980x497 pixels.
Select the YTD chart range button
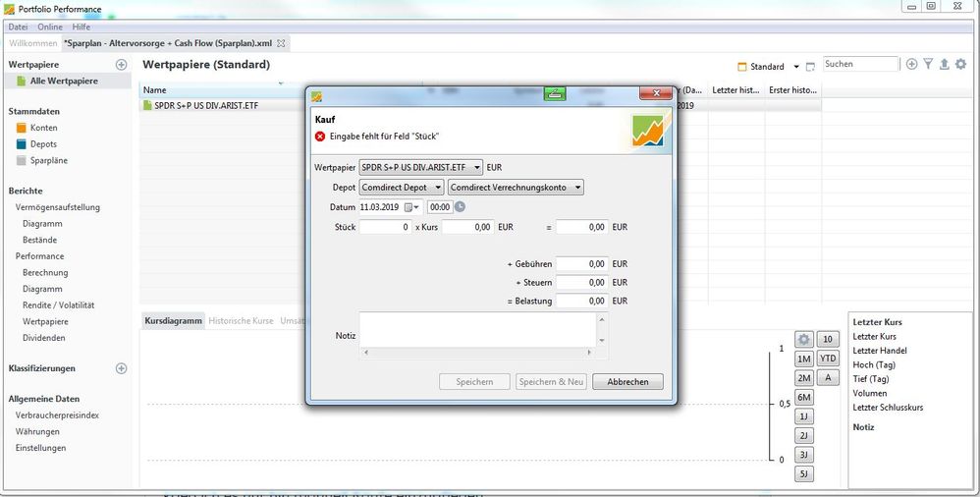[829, 359]
